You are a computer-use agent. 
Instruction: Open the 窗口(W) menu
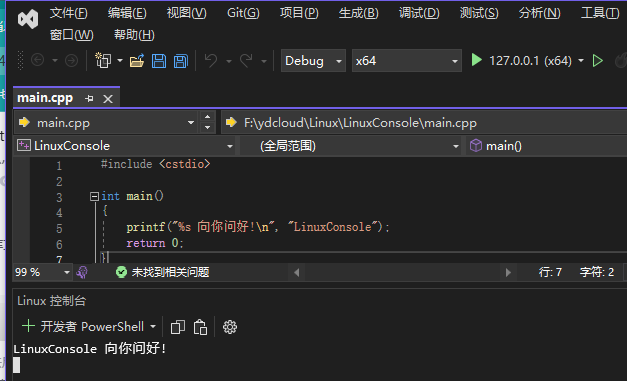(71, 35)
